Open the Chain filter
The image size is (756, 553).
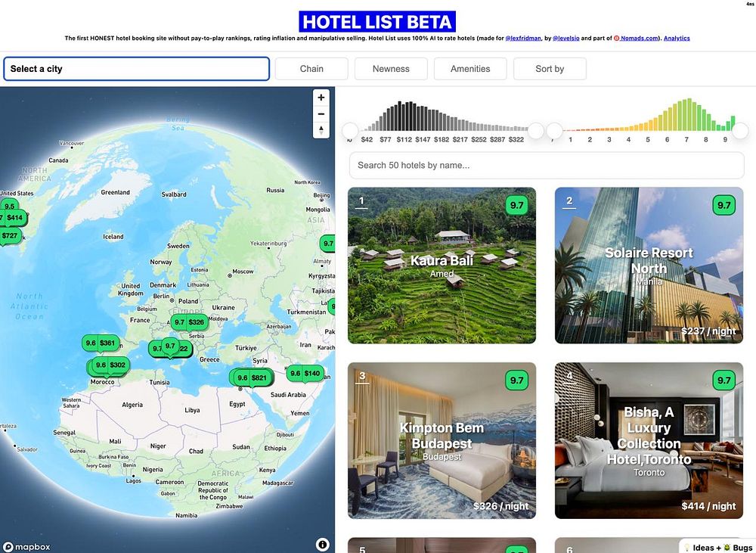[x=311, y=69]
